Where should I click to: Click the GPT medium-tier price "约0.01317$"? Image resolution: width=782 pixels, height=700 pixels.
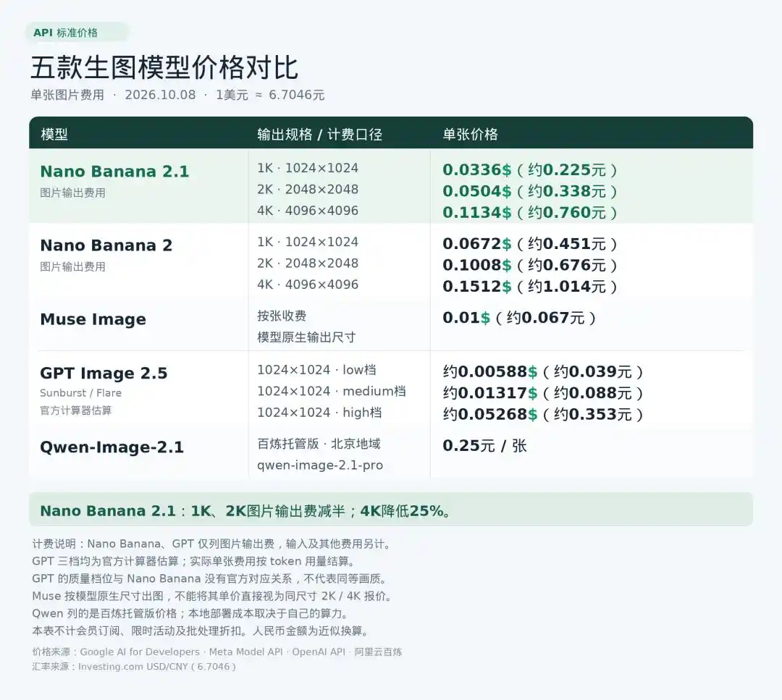(x=490, y=393)
